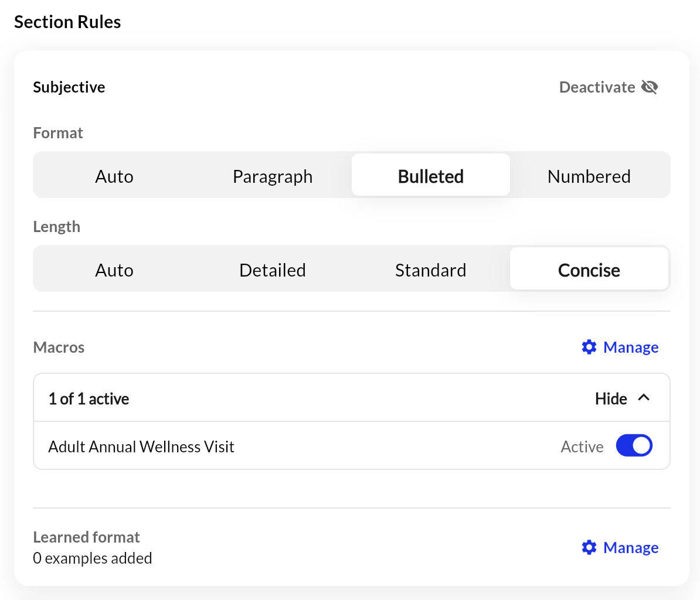
Task: Collapse macros with the up chevron
Action: coord(644,398)
